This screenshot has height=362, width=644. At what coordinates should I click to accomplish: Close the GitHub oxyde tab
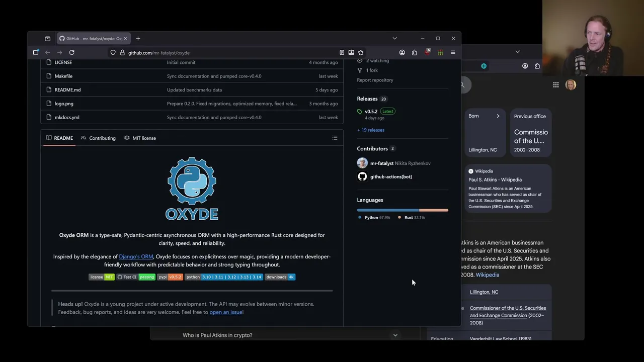coord(125,38)
